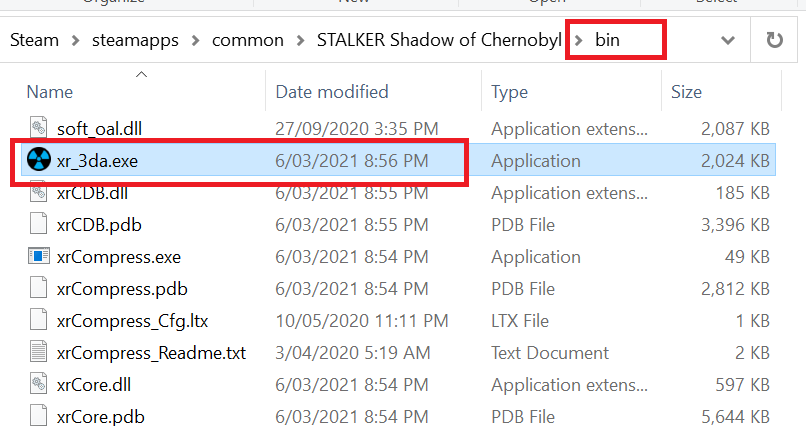Click the soft_oal.dll file icon
This screenshot has width=806, height=426.
(x=38, y=128)
